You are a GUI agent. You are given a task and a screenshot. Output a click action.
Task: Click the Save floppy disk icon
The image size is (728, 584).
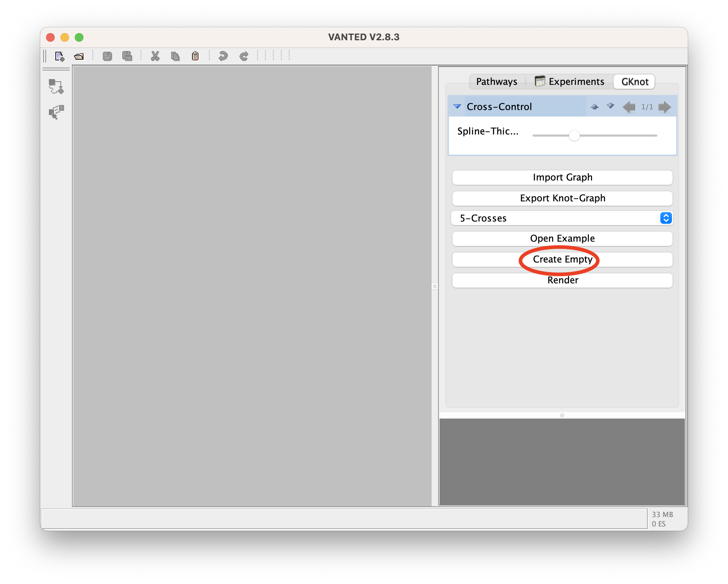[107, 56]
